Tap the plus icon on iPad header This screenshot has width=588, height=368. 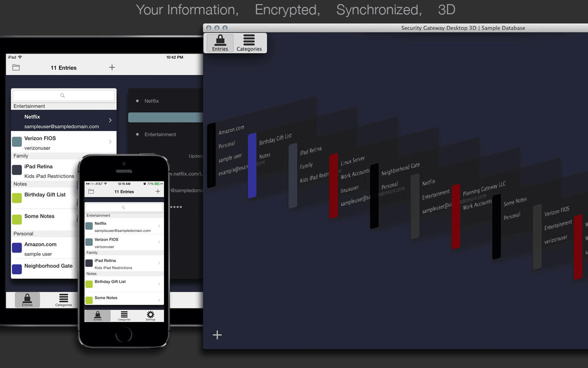click(112, 68)
